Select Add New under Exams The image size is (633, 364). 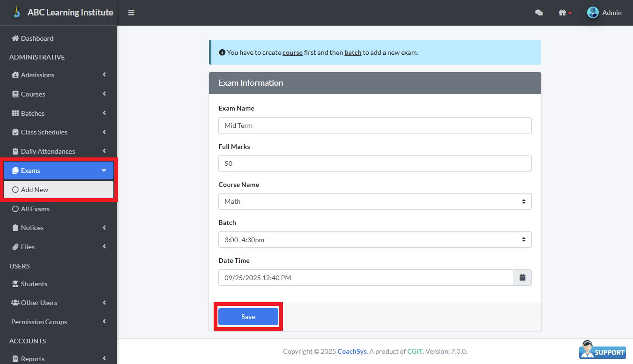(x=35, y=190)
